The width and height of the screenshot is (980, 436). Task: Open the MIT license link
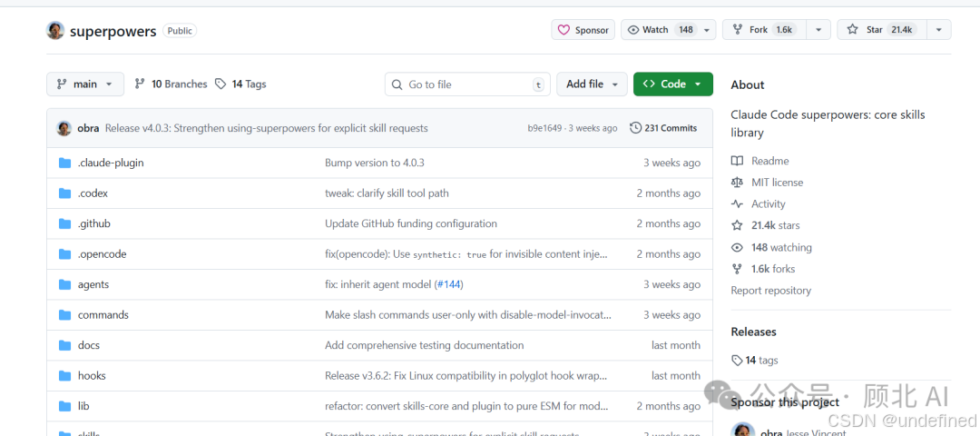(778, 183)
